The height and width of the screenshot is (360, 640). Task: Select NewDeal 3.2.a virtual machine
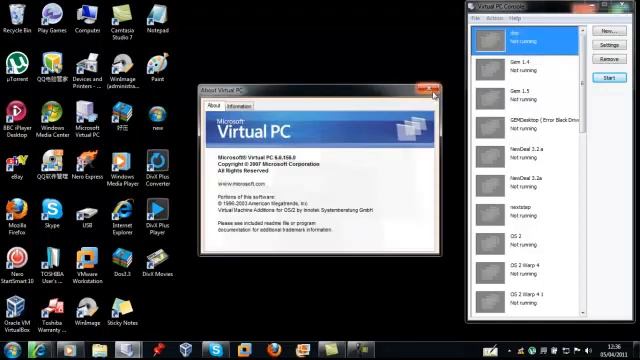tap(525, 156)
